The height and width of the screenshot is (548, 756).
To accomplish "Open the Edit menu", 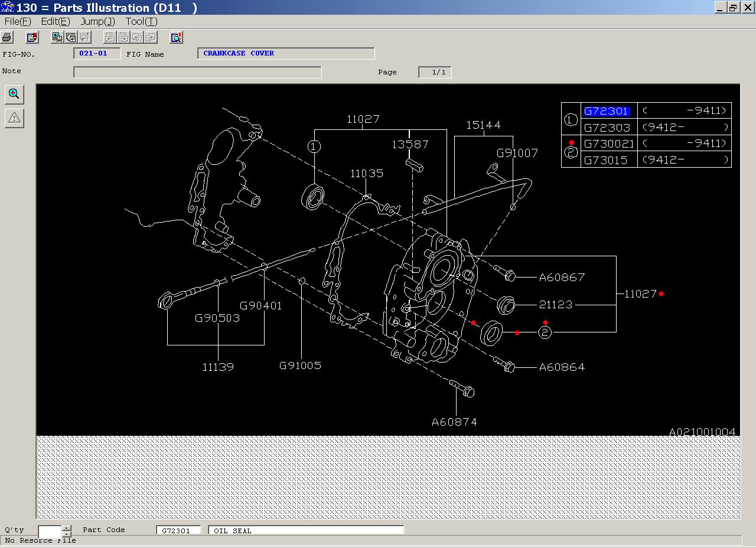I will 56,21.
